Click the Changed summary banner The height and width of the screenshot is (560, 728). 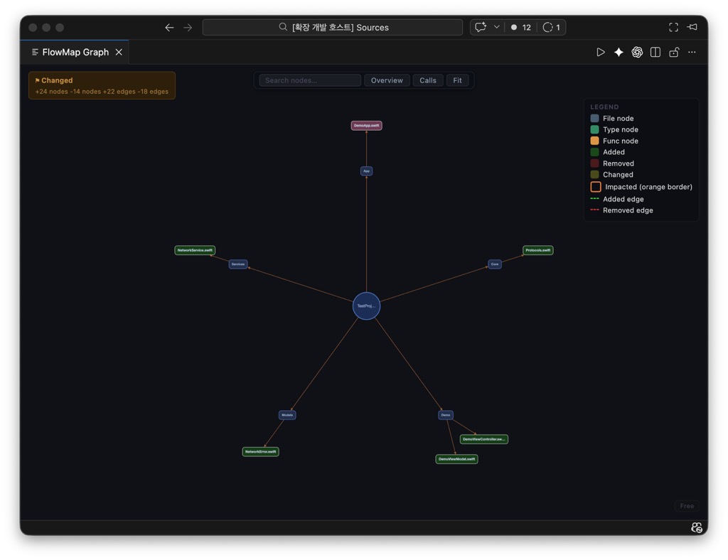(102, 85)
